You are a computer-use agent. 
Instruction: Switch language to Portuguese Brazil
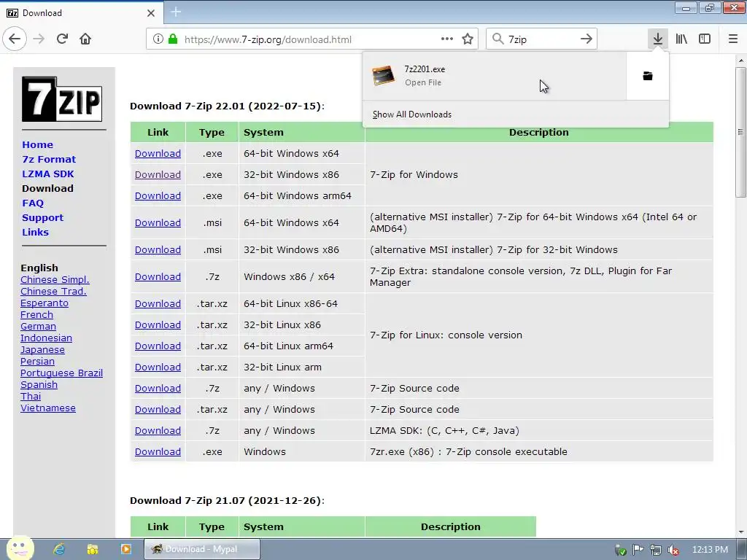pyautogui.click(x=61, y=373)
